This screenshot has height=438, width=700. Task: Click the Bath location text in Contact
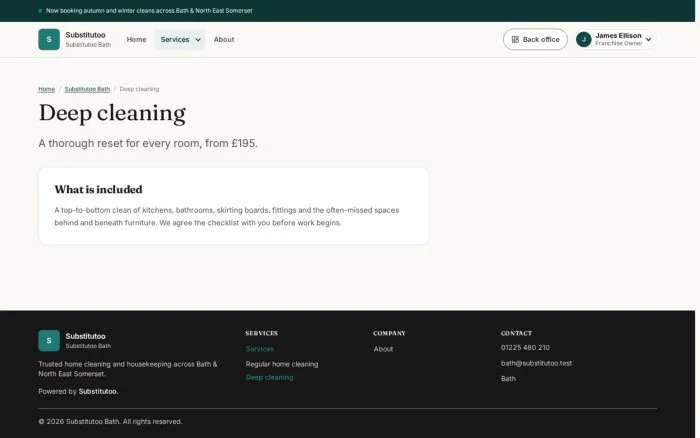[508, 378]
